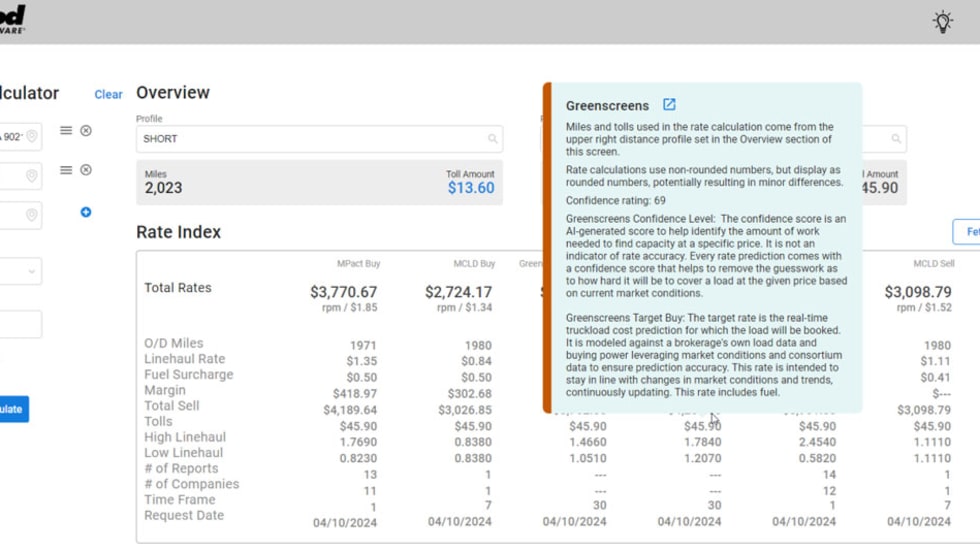Expand the dropdown in the calculator panel

coord(31,271)
